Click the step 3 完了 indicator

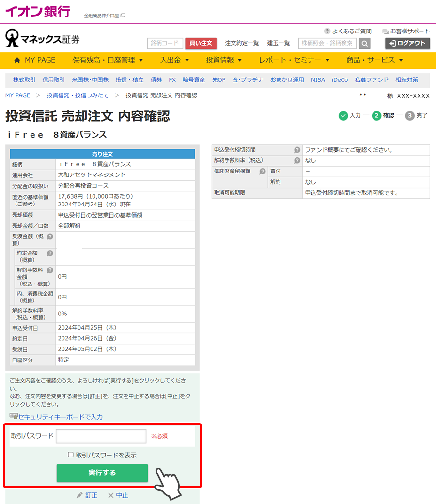point(410,116)
